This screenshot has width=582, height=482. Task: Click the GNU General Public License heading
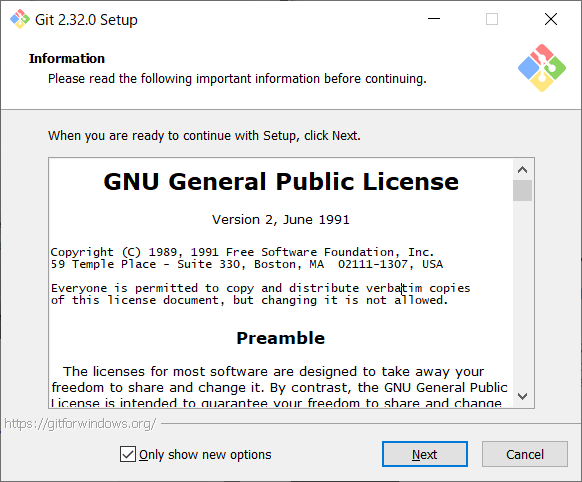tap(281, 182)
